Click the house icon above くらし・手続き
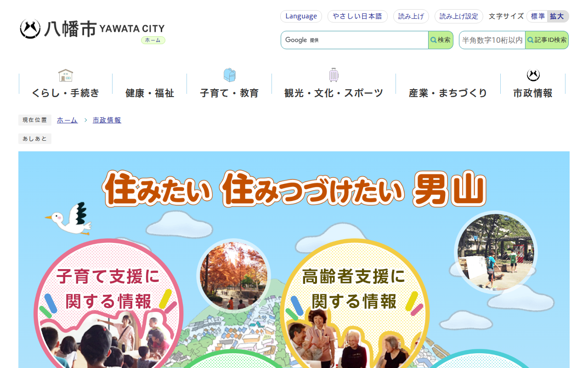Viewport: 588px width, 368px height. coord(66,75)
